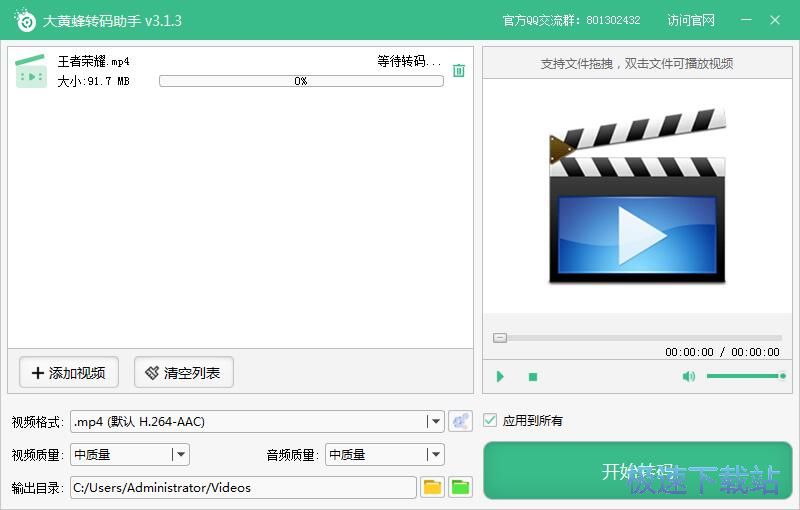Adjust the volume slider handle

point(783,376)
